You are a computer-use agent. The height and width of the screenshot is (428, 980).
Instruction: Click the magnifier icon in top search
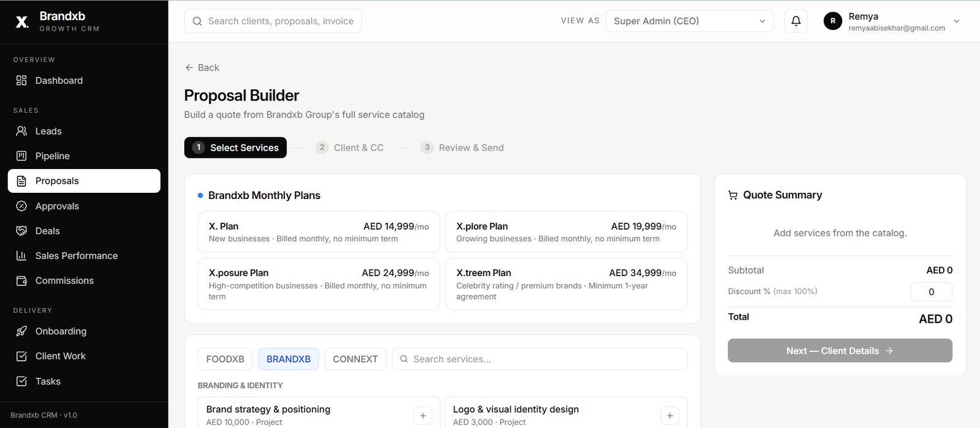coord(197,21)
